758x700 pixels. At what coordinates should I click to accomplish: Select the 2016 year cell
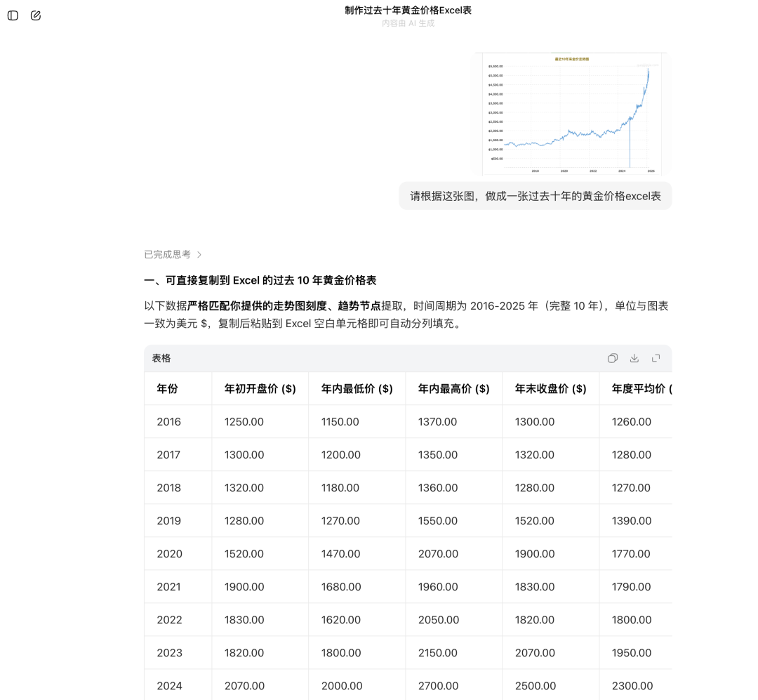point(168,422)
